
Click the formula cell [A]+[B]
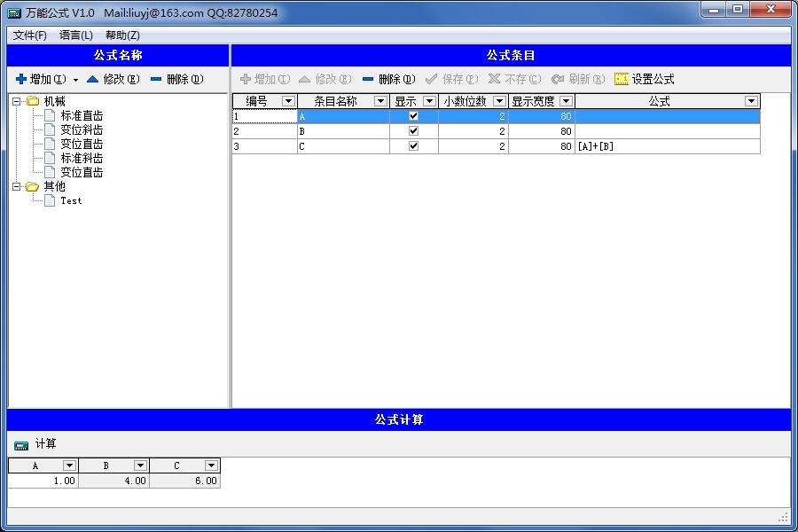[x=668, y=146]
